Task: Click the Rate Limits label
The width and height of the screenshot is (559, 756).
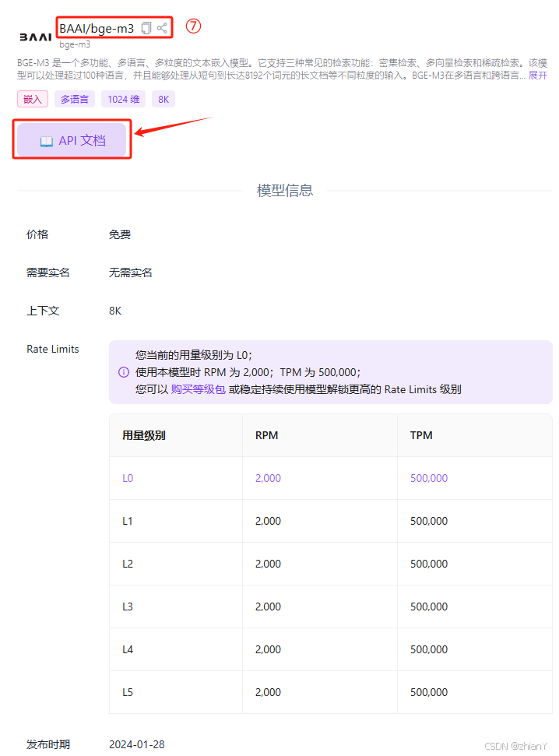Action: pyautogui.click(x=53, y=349)
